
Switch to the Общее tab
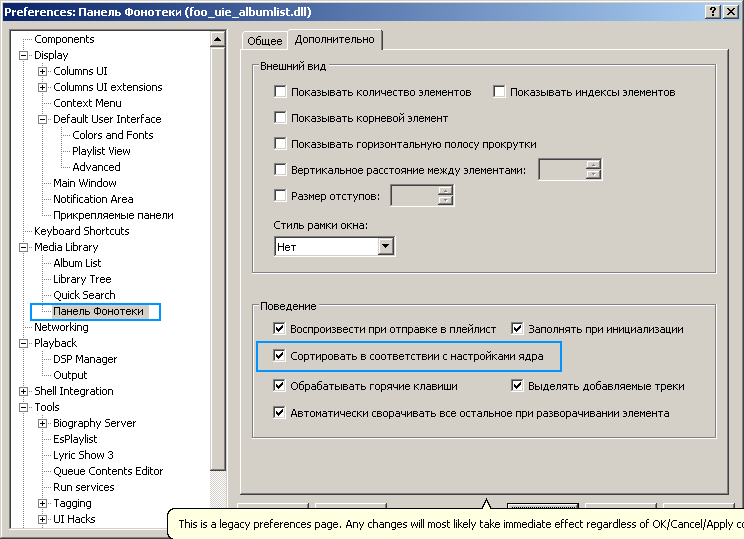point(265,41)
